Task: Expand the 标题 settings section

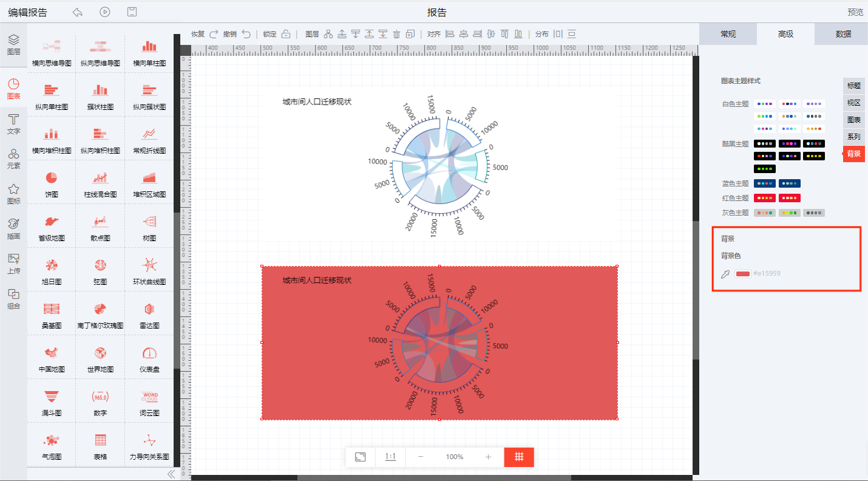Action: point(853,86)
